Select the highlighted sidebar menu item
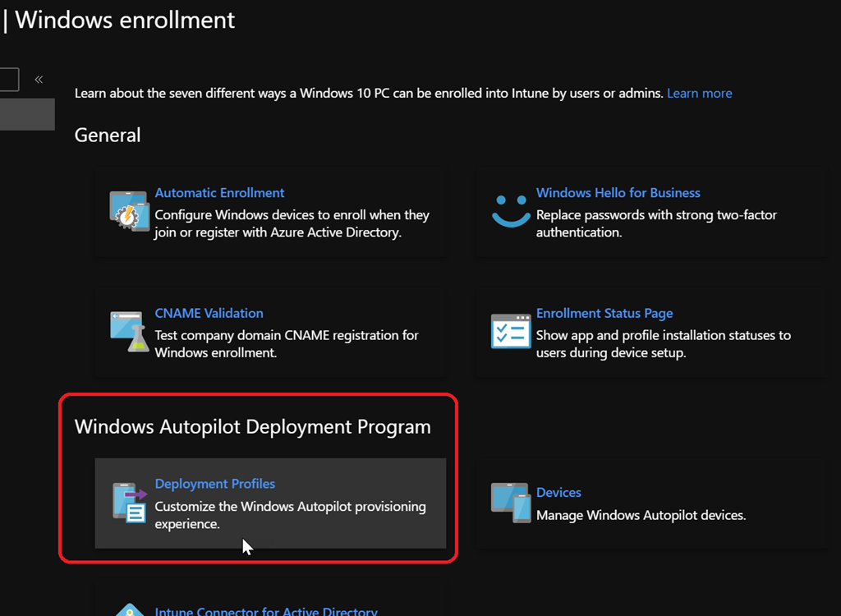The height and width of the screenshot is (616, 841). 27,114
